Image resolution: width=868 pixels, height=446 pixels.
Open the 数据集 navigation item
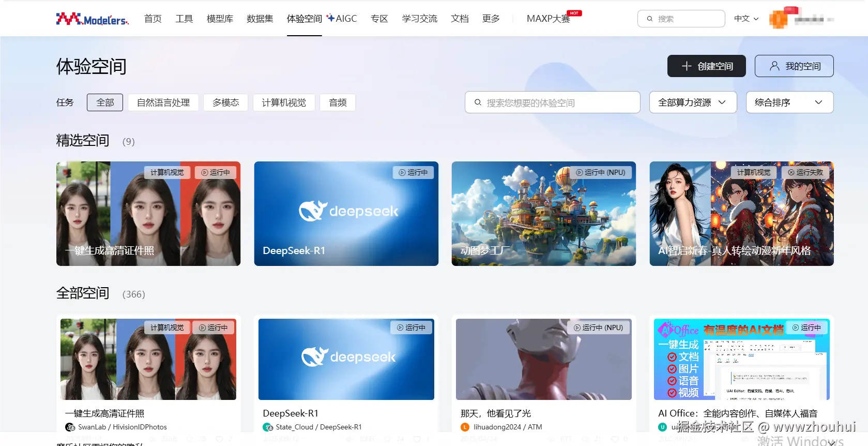(x=260, y=19)
